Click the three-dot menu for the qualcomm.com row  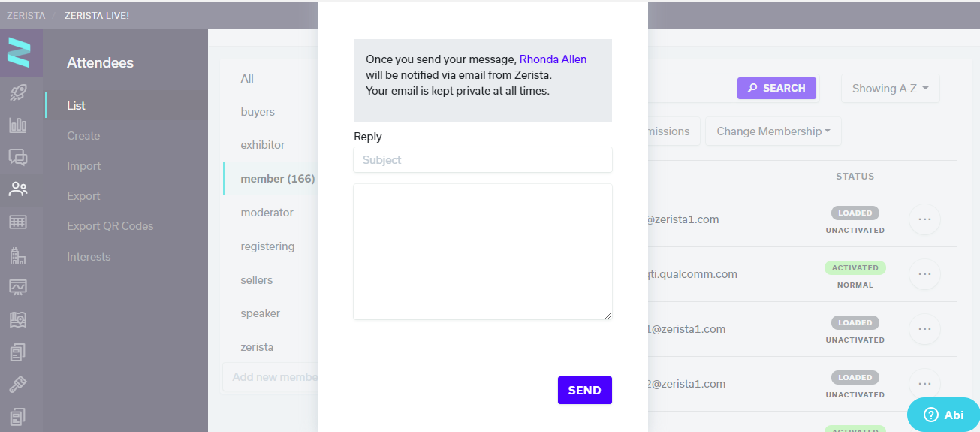click(x=924, y=274)
